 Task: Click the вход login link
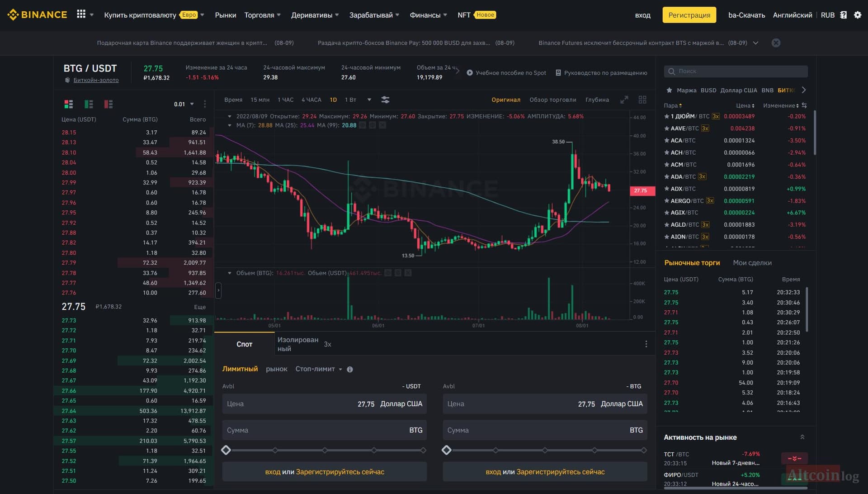642,15
